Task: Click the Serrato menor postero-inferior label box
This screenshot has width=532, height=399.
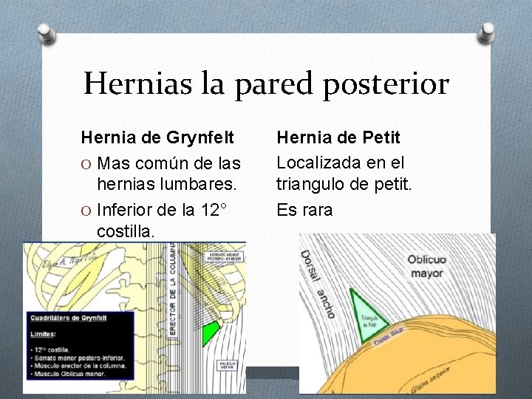Action: point(225,257)
